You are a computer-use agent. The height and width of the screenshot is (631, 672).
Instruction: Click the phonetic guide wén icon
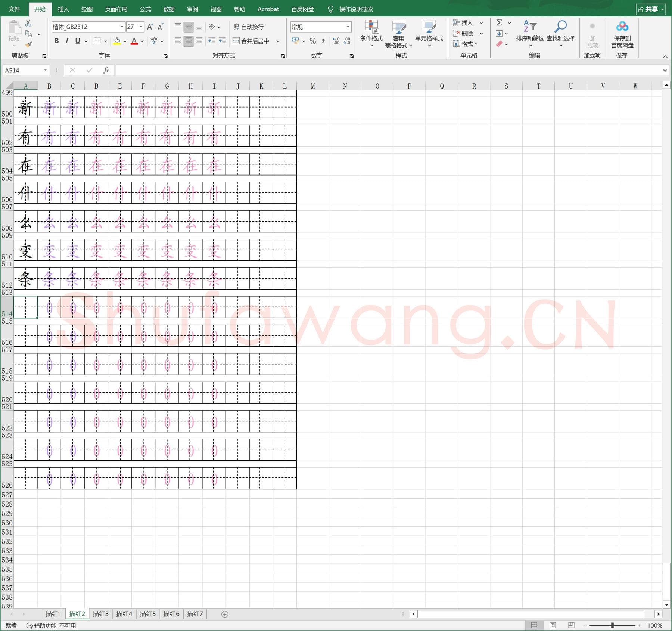(154, 41)
